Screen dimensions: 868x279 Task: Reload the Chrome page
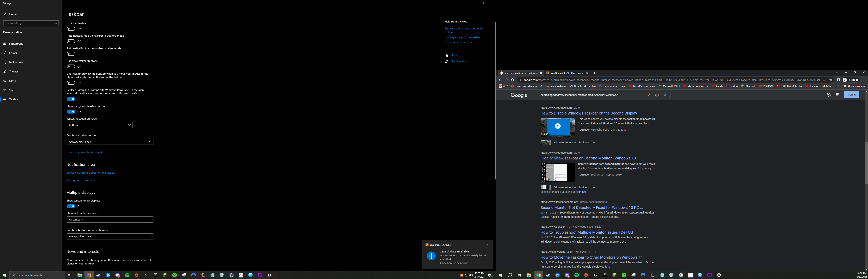point(512,80)
